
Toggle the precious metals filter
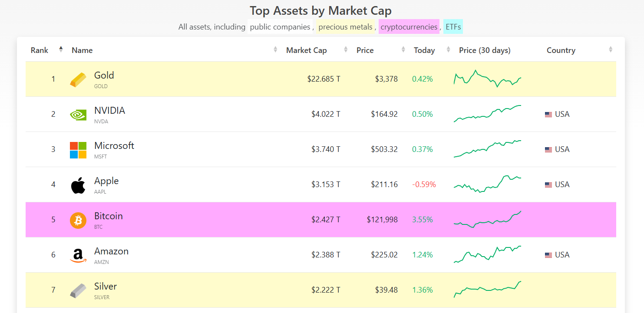[345, 27]
